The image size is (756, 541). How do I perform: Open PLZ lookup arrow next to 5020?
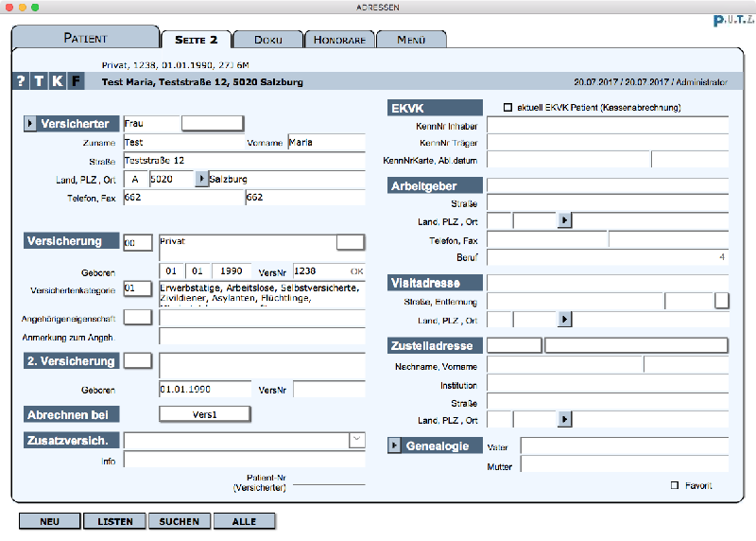point(201,179)
